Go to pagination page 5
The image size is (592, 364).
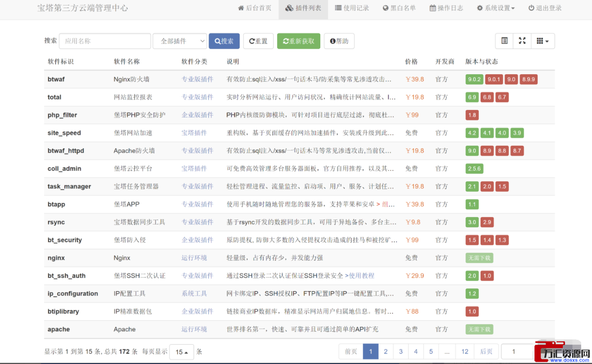[x=431, y=352]
